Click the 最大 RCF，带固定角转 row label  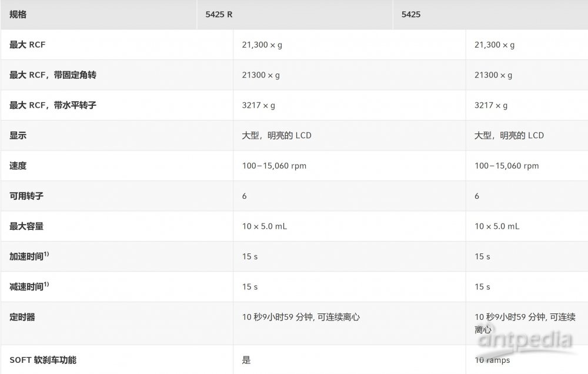[x=53, y=75]
